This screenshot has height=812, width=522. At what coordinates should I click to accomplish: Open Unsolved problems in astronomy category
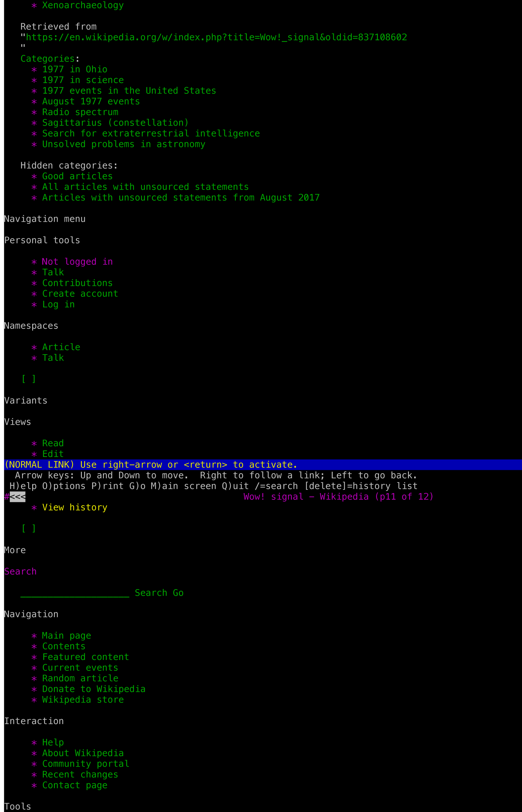[x=124, y=144]
